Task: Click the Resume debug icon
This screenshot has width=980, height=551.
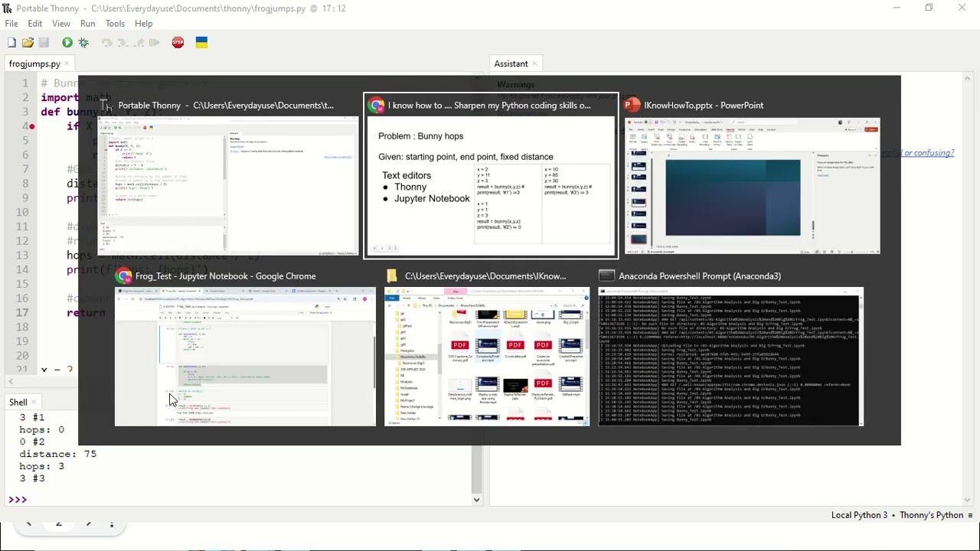Action: coord(155,43)
